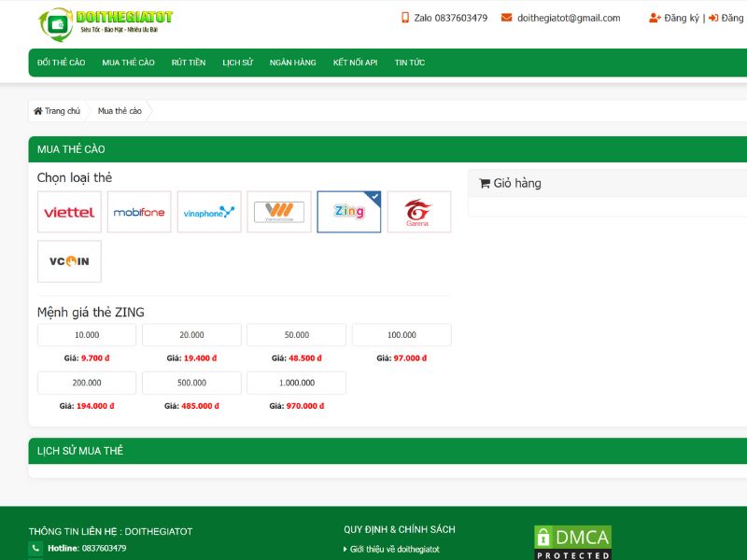Choose the 10.000 denomination
The image size is (747, 560).
click(87, 335)
